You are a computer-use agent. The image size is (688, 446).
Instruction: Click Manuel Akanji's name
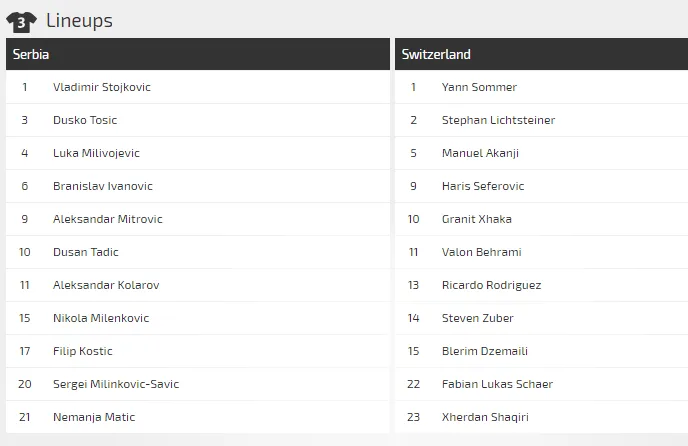pyautogui.click(x=480, y=153)
